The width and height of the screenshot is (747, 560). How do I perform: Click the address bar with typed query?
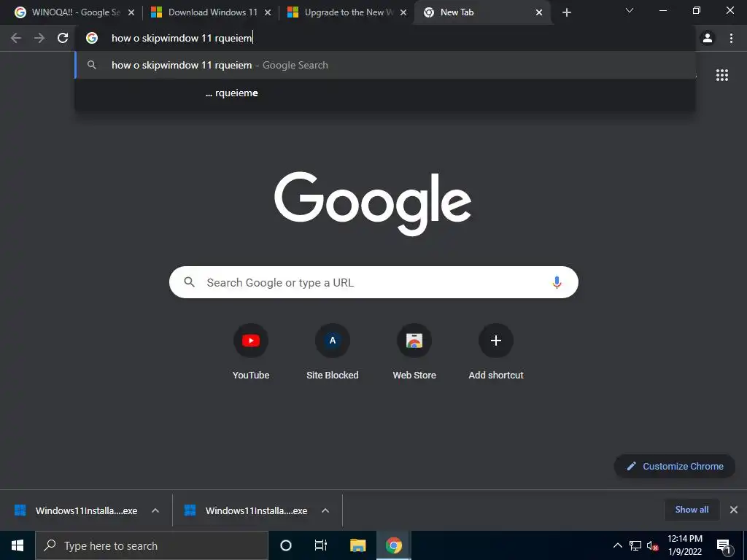pyautogui.click(x=385, y=38)
